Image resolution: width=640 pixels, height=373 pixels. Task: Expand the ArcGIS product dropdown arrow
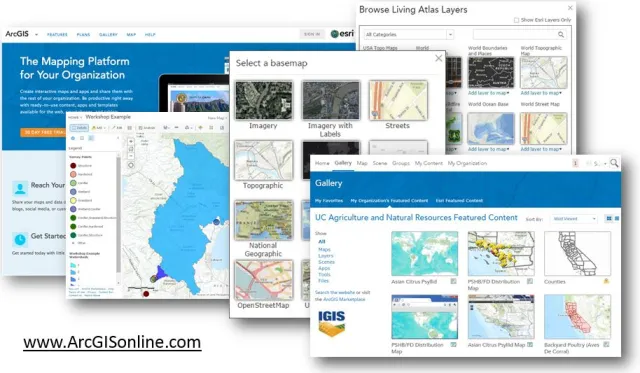tap(36, 35)
